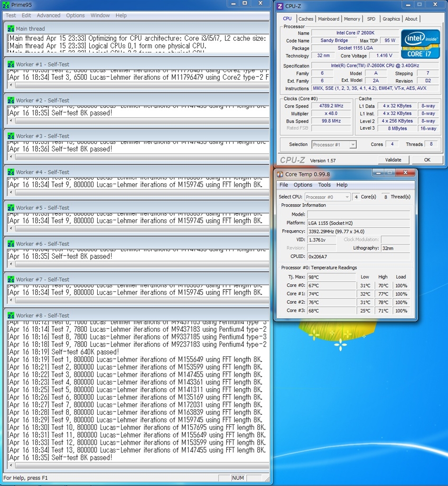Image resolution: width=448 pixels, height=486 pixels.
Task: Click the Worker #5 horizontal scrollbar left arrow
Action: pyautogui.click(x=11, y=228)
